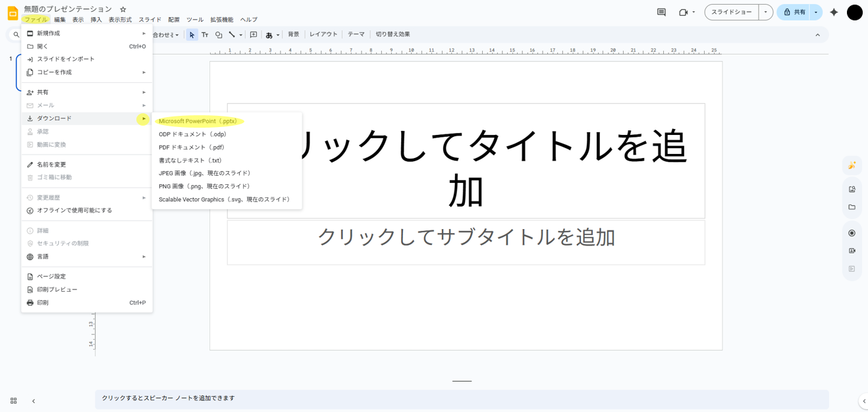Toggle オフラインで使用可能にする in the menu
This screenshot has height=414, width=868.
click(x=74, y=211)
